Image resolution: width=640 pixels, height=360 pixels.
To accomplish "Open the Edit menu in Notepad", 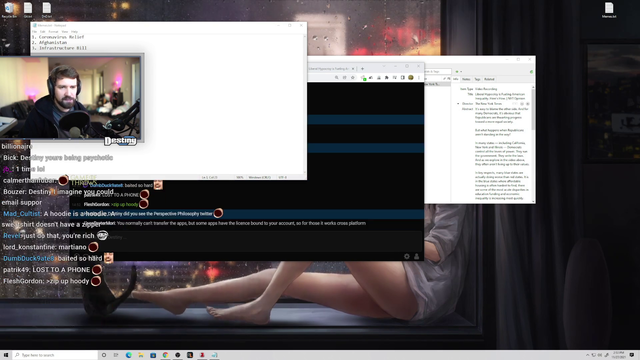I will click(x=42, y=31).
